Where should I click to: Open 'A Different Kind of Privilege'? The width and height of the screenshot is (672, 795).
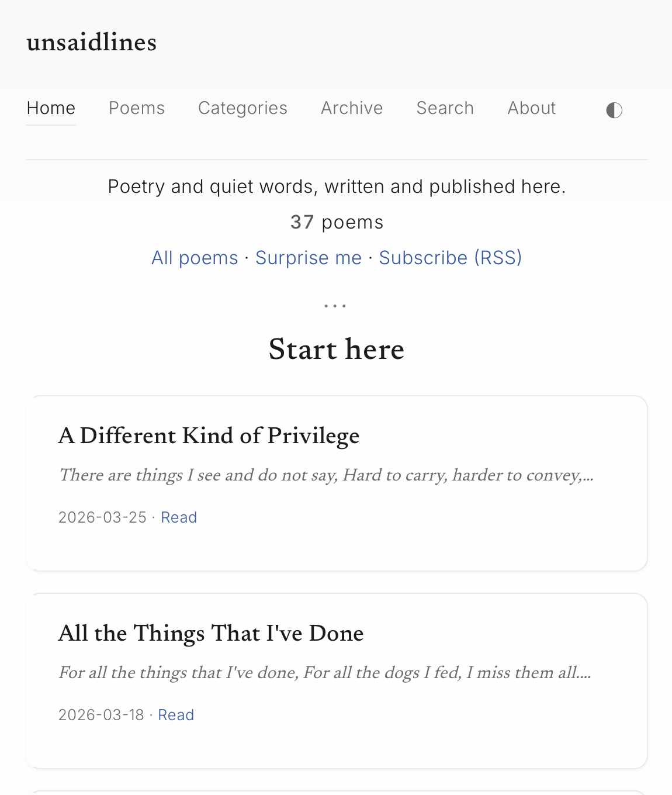pyautogui.click(x=209, y=436)
